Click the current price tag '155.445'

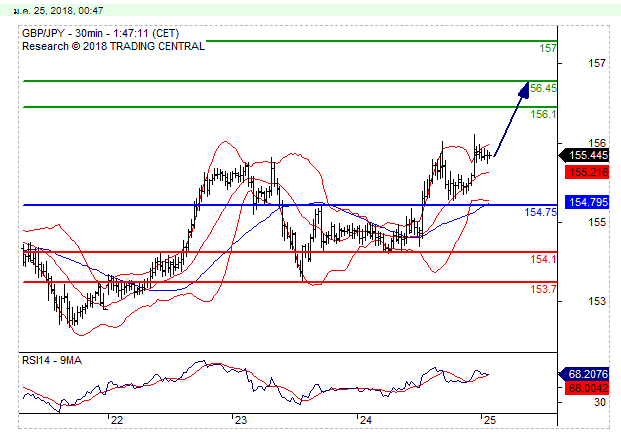tap(585, 156)
